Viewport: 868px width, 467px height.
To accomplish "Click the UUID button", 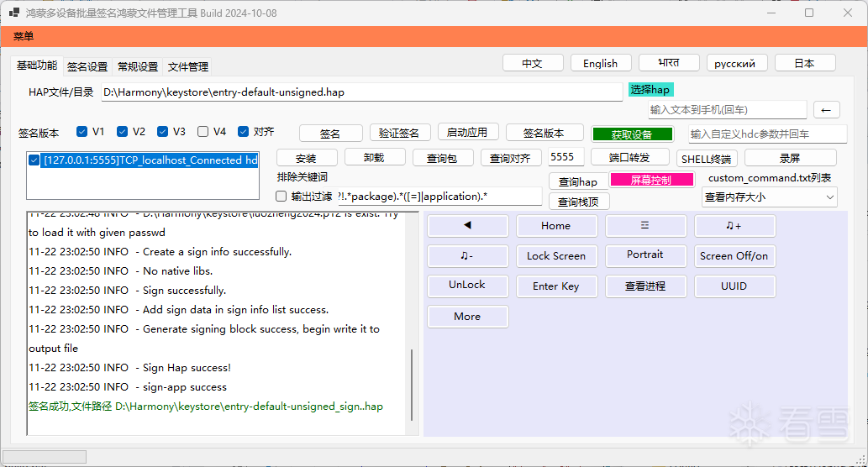I will pyautogui.click(x=734, y=286).
